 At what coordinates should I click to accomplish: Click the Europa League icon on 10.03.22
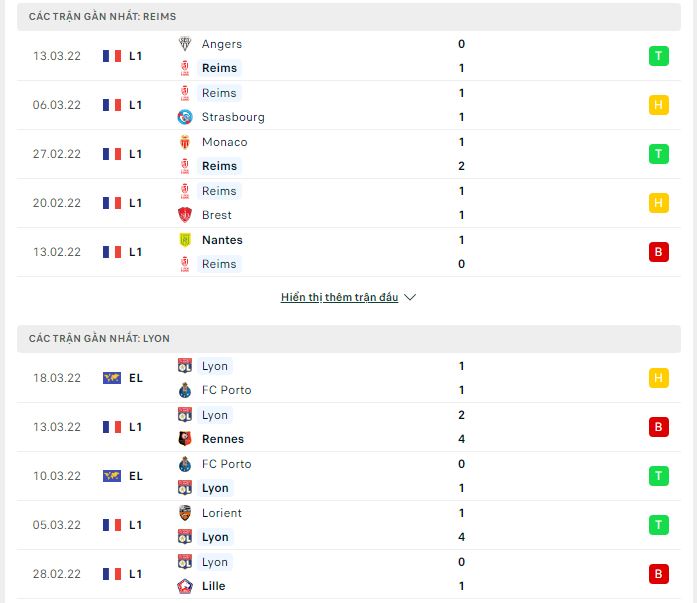pyautogui.click(x=112, y=476)
